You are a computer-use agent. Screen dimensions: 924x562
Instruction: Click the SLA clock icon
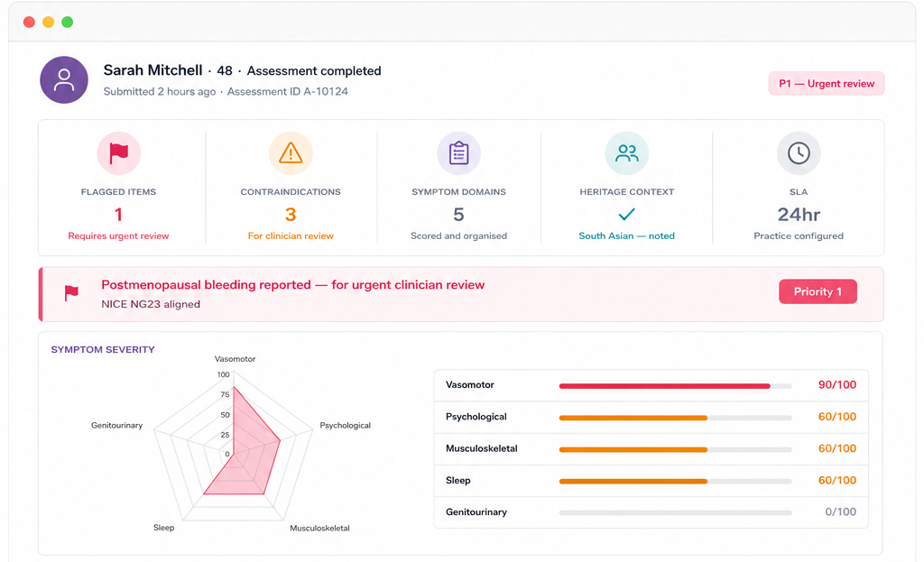(x=799, y=153)
